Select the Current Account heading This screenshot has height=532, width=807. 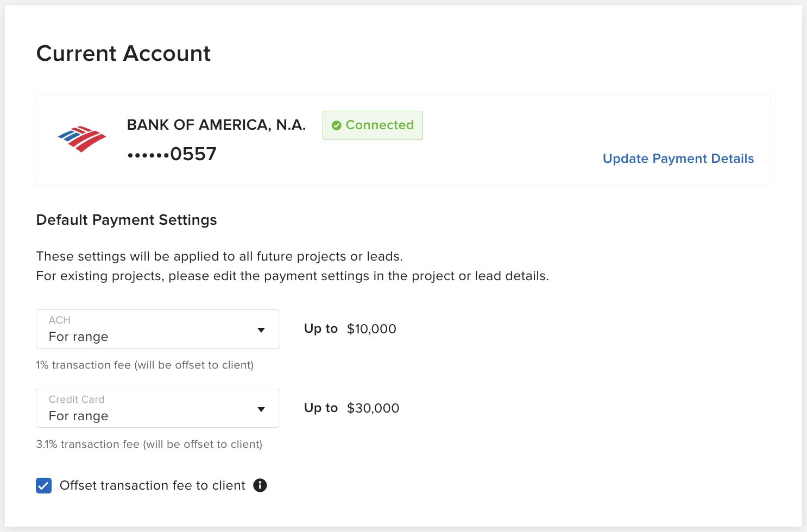click(x=123, y=53)
